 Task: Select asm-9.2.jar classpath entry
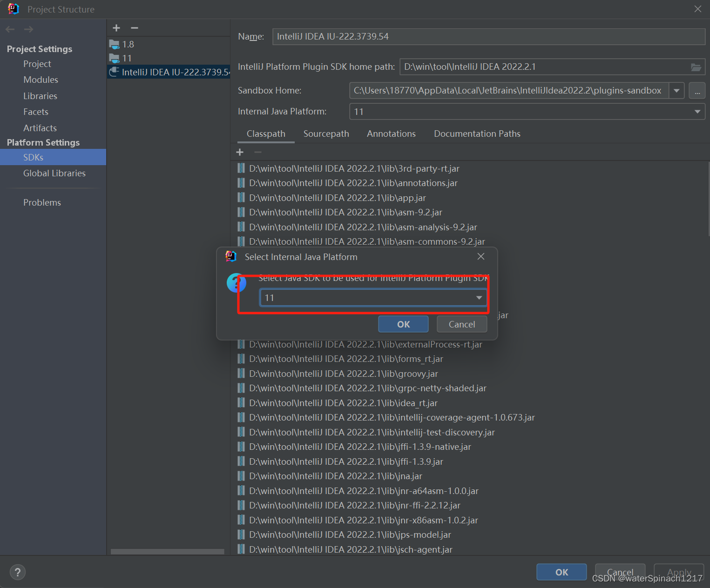point(345,212)
